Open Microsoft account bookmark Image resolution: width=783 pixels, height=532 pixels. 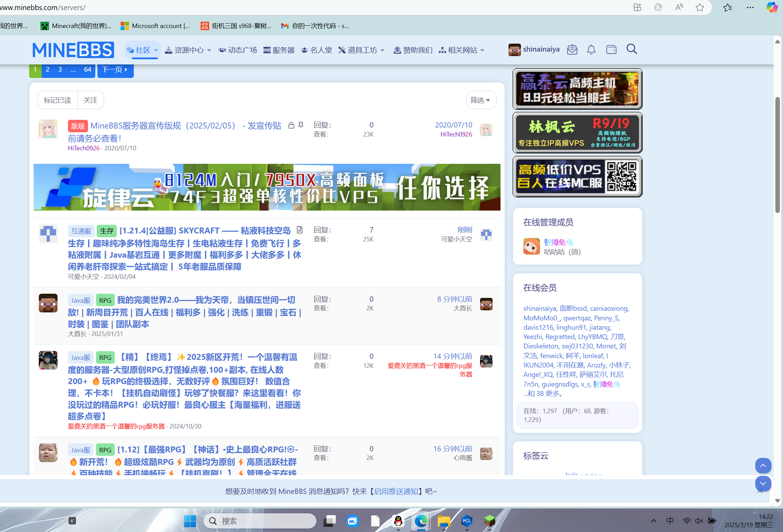pos(155,26)
